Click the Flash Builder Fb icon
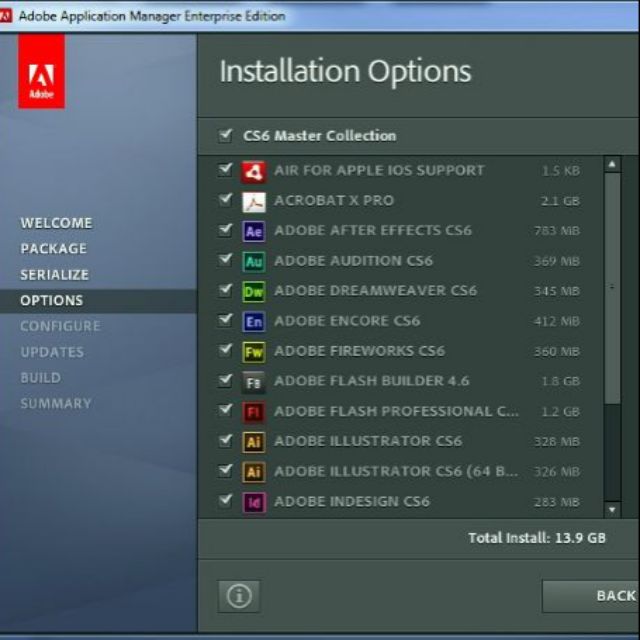The width and height of the screenshot is (640, 640). click(253, 382)
